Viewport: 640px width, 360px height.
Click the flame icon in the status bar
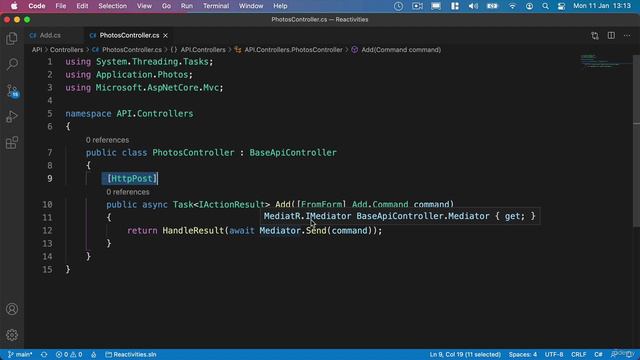pyautogui.click(x=93, y=354)
